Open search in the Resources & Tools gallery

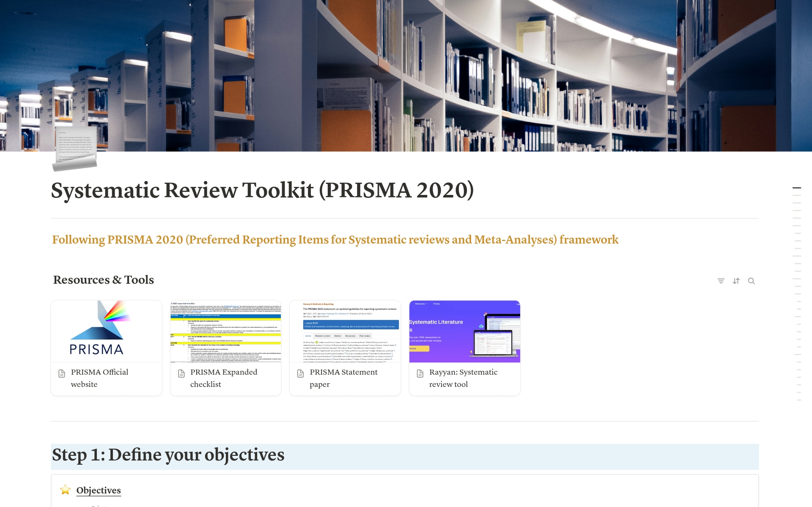pos(751,281)
